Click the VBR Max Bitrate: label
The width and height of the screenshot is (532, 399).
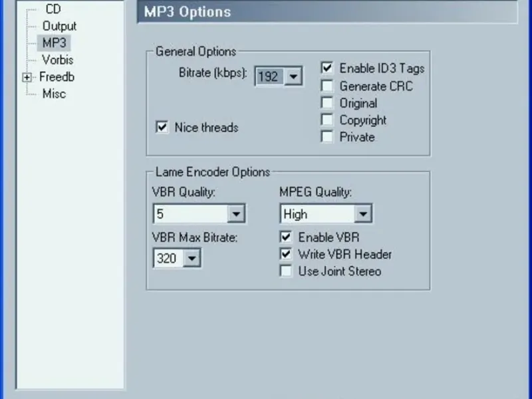point(195,237)
